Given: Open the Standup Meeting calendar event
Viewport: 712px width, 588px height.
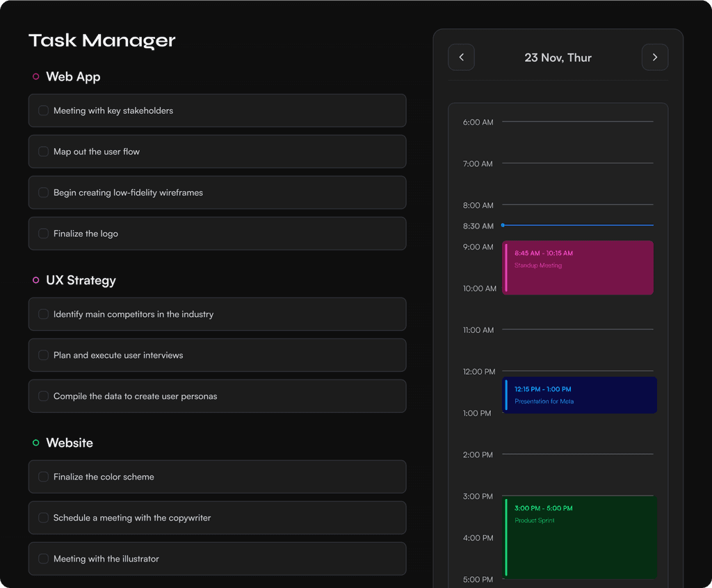Looking at the screenshot, I should click(578, 268).
